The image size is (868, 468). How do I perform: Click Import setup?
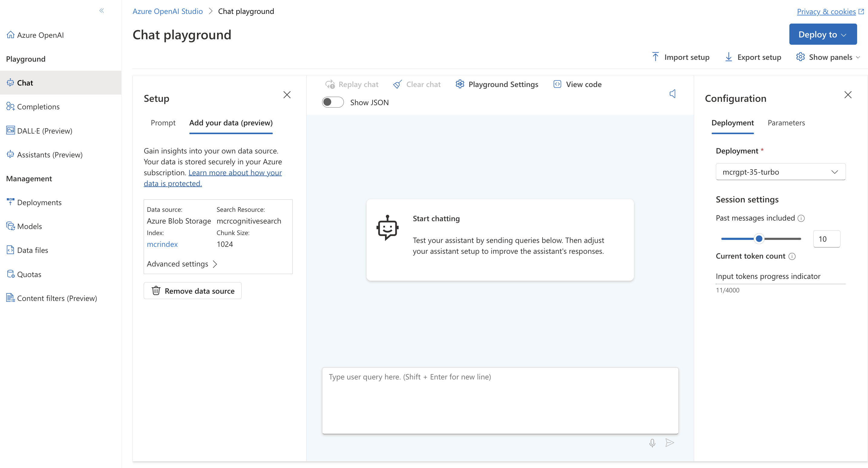[x=681, y=57]
